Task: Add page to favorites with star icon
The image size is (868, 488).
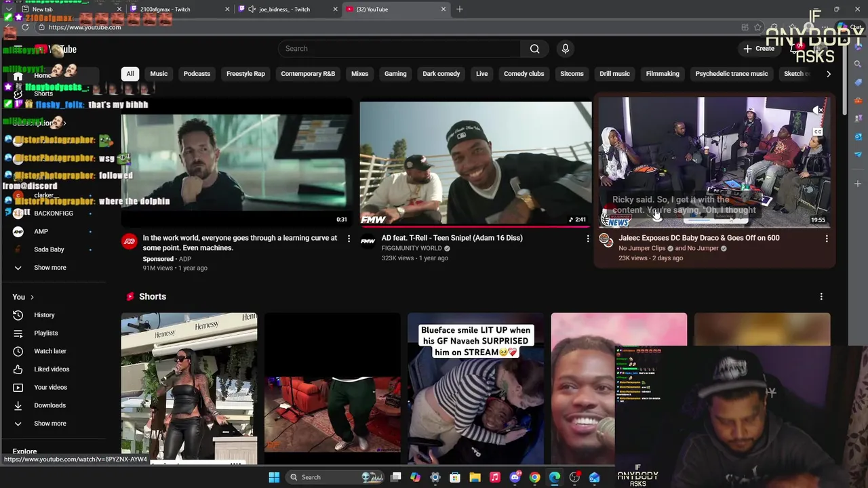Action: [x=758, y=27]
